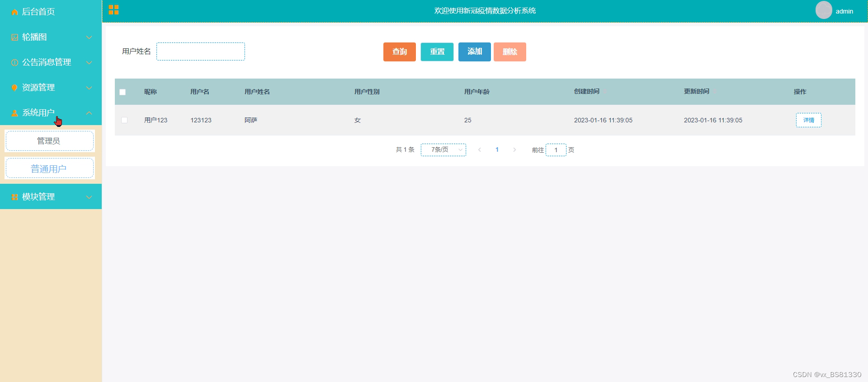
Task: Open the 模块管理 menu item
Action: tap(51, 197)
